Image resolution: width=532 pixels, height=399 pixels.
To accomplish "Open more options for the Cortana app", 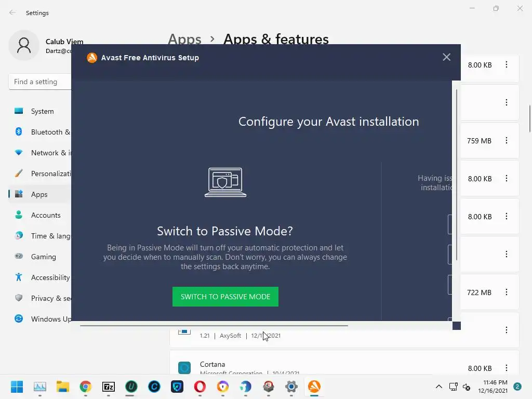I will (x=506, y=368).
